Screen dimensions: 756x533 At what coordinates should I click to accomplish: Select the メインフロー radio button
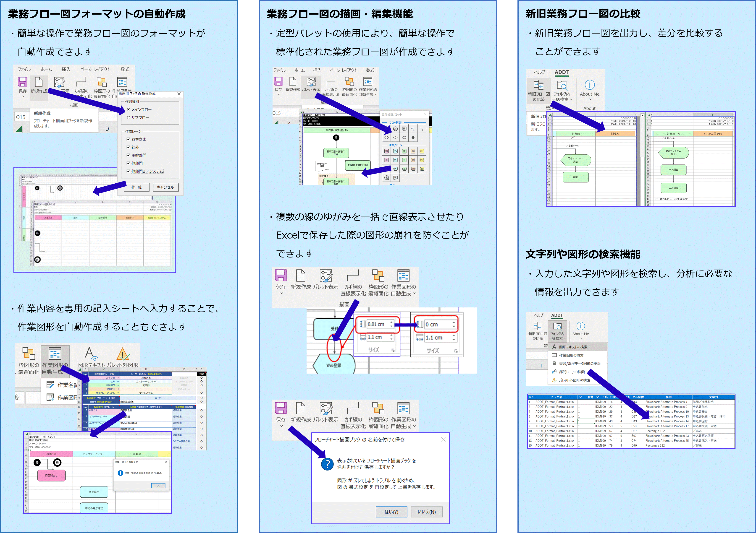pyautogui.click(x=129, y=109)
